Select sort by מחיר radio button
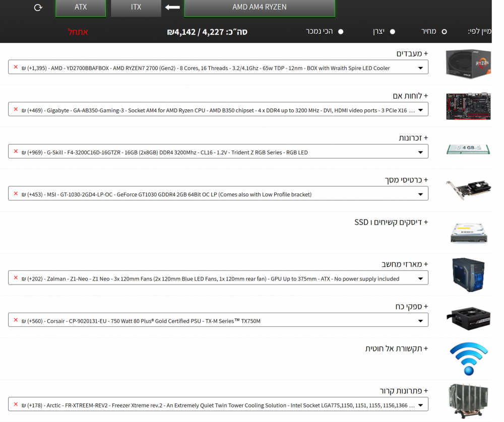Screen dimensions: 504x422 coord(444,32)
